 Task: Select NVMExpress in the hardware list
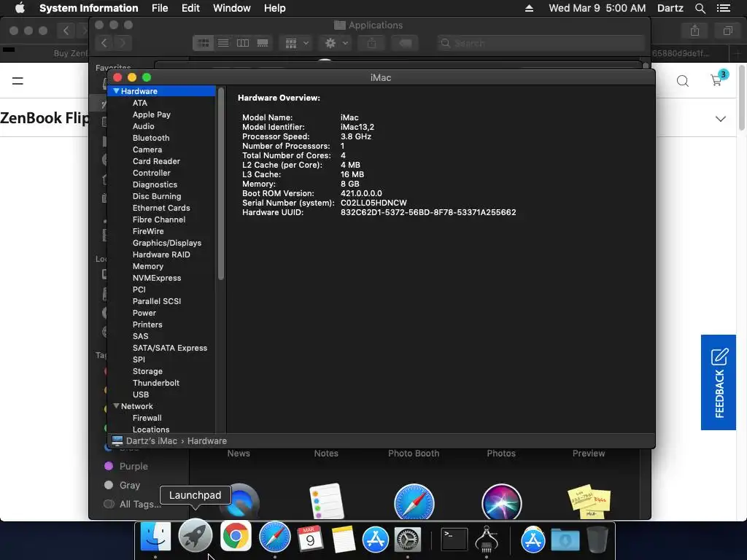tap(157, 278)
